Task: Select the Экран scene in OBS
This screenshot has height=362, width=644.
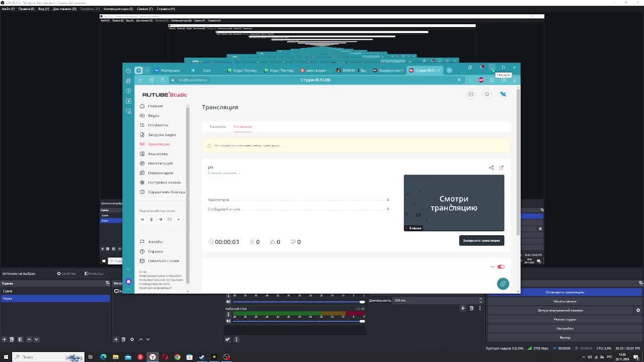Action: [x=55, y=299]
